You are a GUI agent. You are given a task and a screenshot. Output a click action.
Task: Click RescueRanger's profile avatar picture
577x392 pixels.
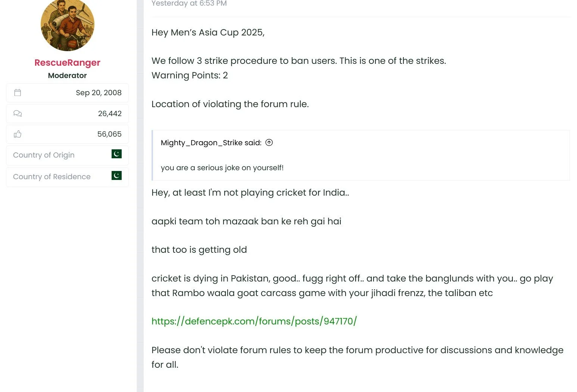68,25
